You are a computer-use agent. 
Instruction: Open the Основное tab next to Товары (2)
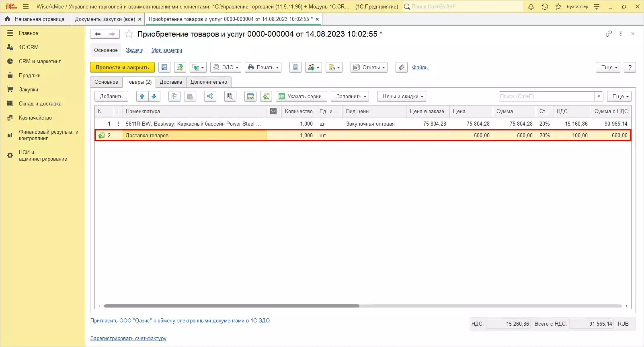pos(106,82)
